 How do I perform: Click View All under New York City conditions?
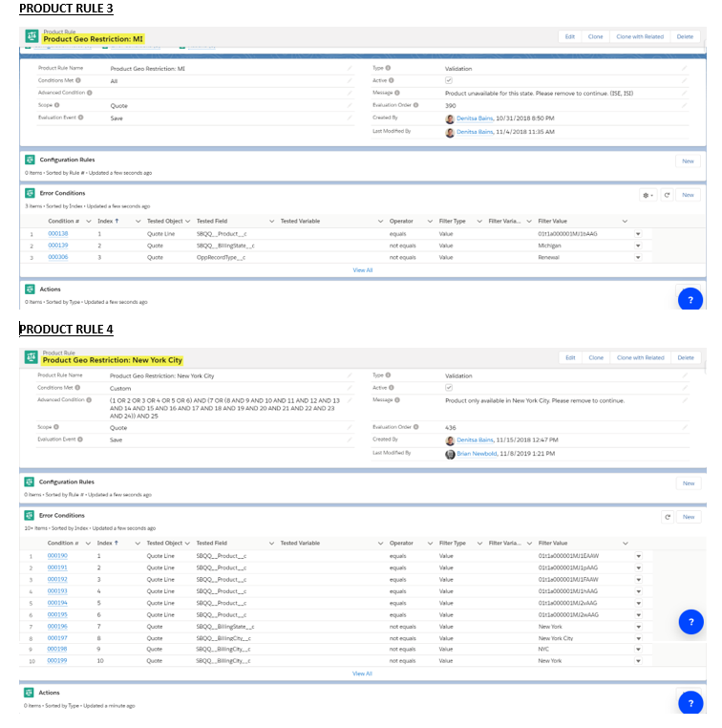(x=362, y=674)
